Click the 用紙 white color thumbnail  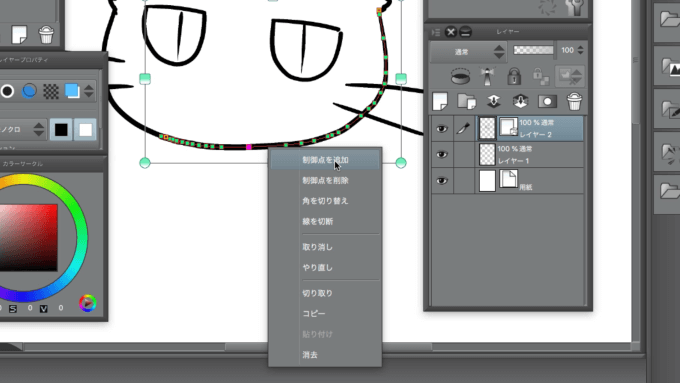[487, 181]
